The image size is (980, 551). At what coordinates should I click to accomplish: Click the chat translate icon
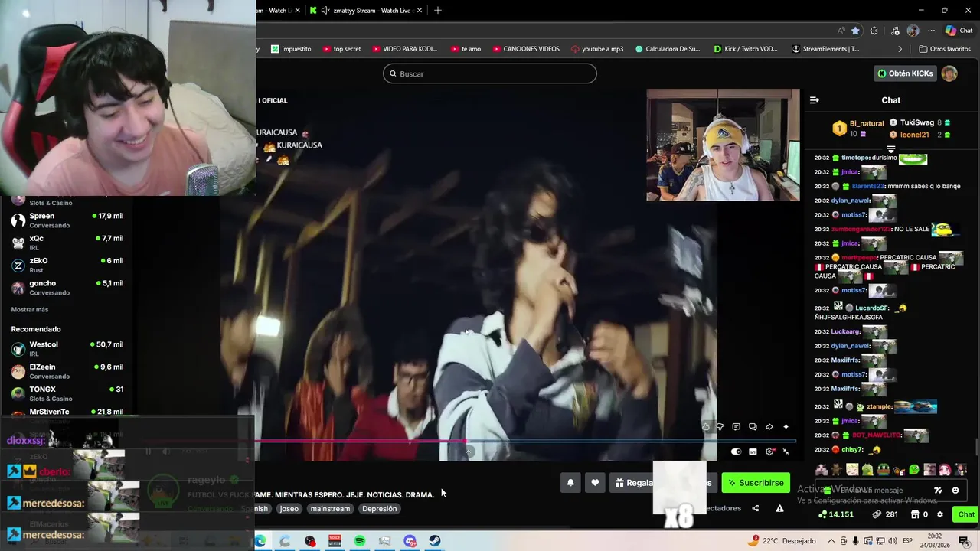pos(938,491)
